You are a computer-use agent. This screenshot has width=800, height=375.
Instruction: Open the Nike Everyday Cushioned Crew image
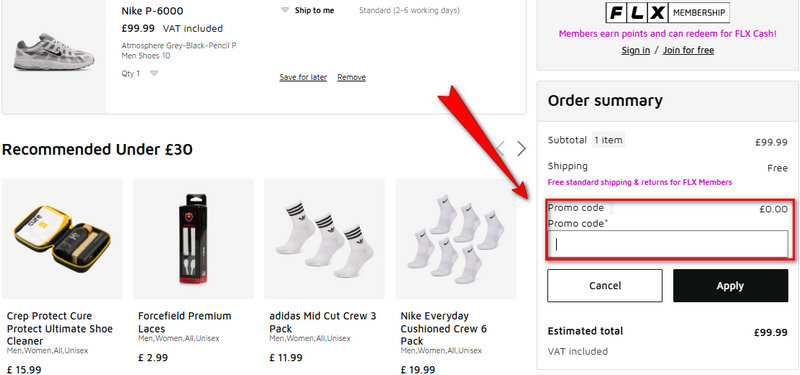tap(456, 238)
